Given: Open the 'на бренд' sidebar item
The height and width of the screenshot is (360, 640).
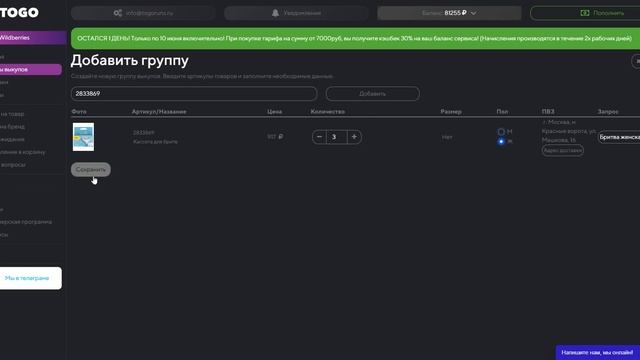Looking at the screenshot, I should (13, 127).
